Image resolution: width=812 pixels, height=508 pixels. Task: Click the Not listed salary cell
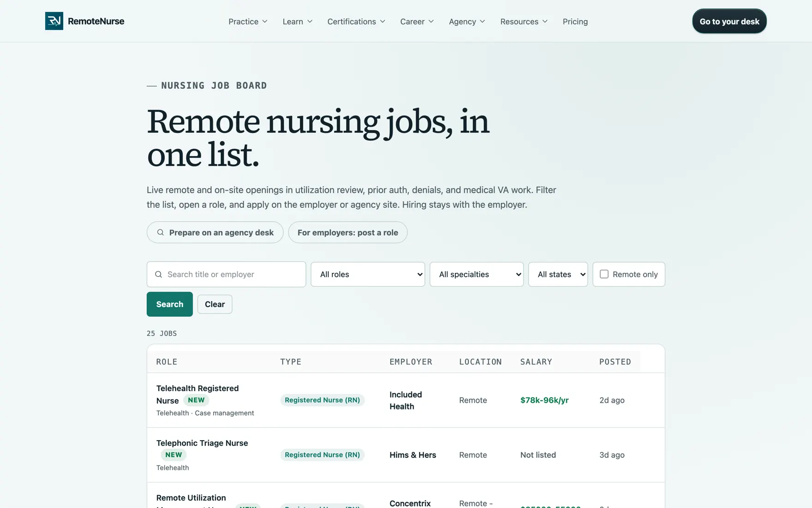click(x=538, y=455)
